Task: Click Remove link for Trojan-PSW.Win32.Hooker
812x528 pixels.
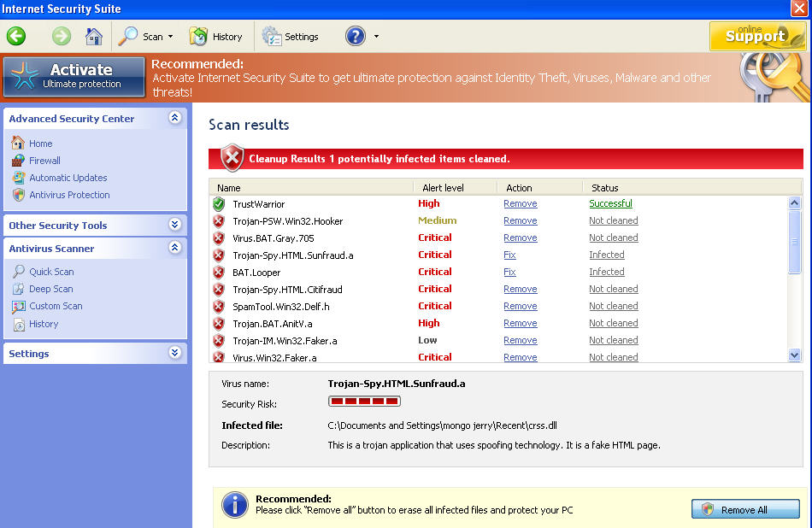Action: pyautogui.click(x=520, y=220)
